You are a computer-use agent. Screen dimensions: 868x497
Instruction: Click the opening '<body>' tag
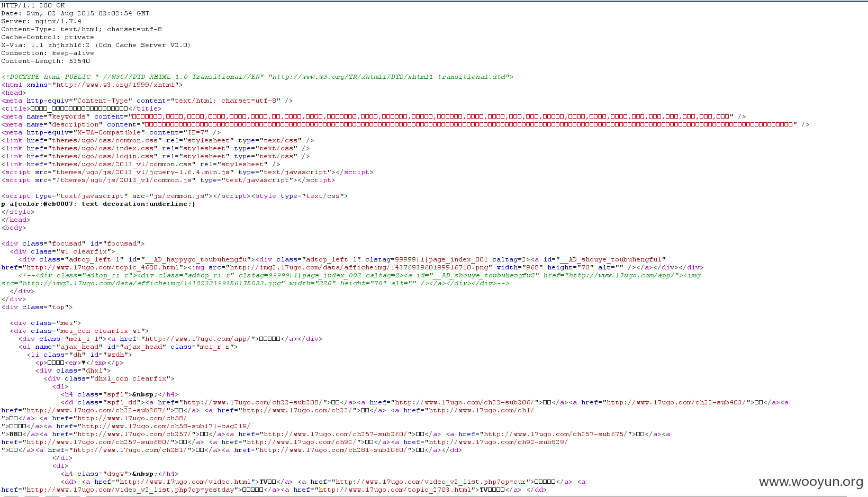coord(14,228)
